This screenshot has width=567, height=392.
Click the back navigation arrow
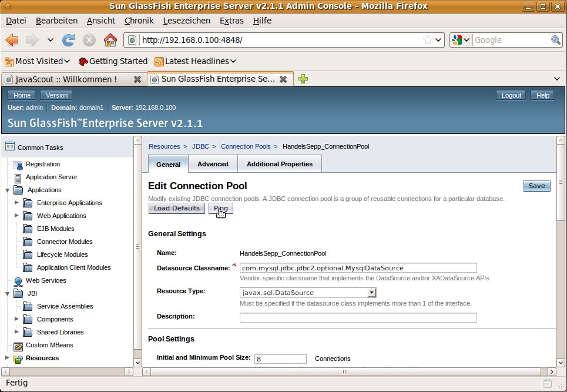coord(12,40)
